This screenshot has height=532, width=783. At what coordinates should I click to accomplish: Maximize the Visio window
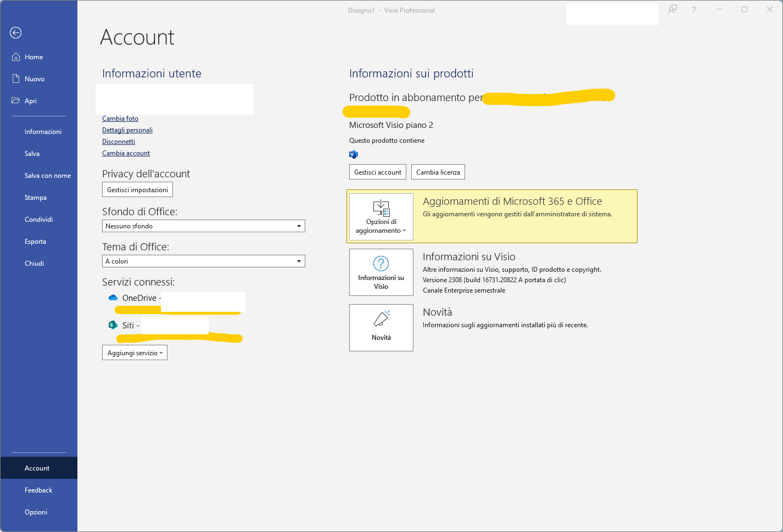(745, 10)
